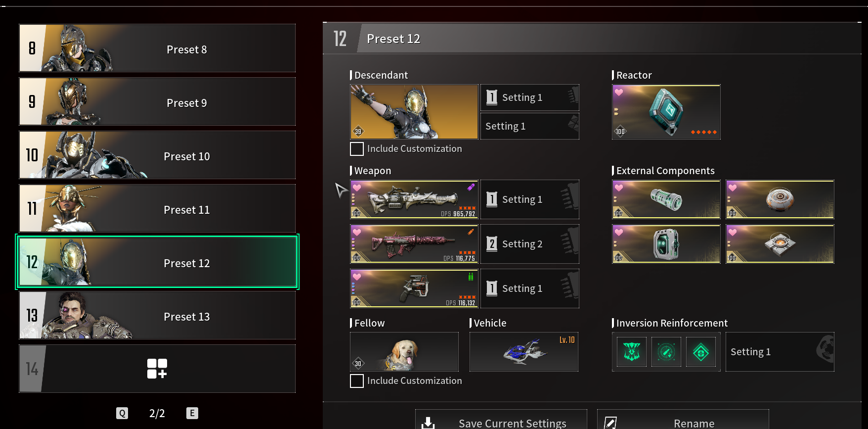Screen dimensions: 868x429
Task: Select the Reactor item icon
Action: pos(666,112)
